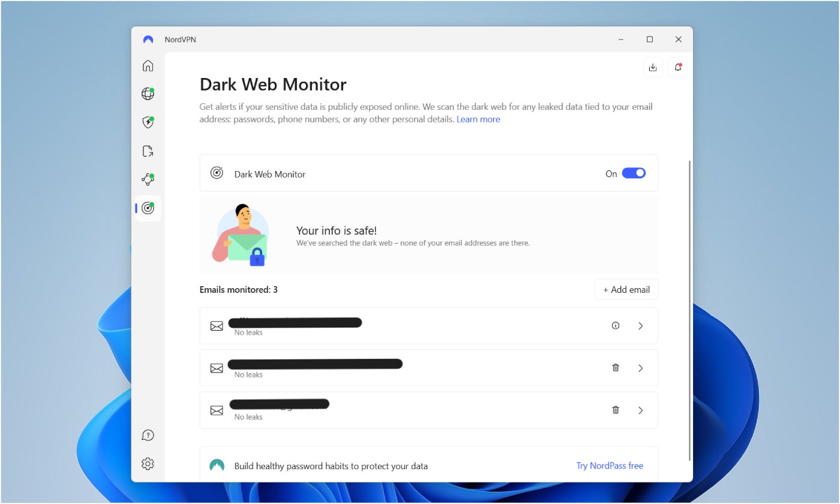Expand the first email row chevron

point(641,326)
